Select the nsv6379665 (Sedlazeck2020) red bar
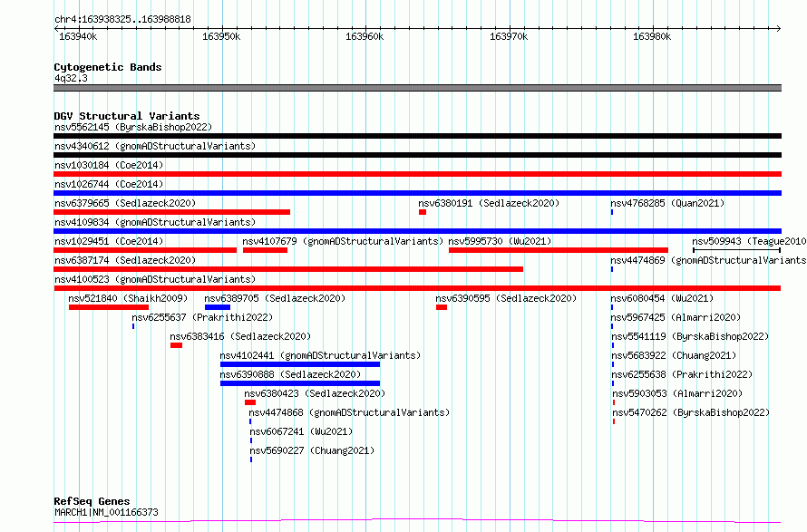This screenshot has height=532, width=807. [172, 212]
